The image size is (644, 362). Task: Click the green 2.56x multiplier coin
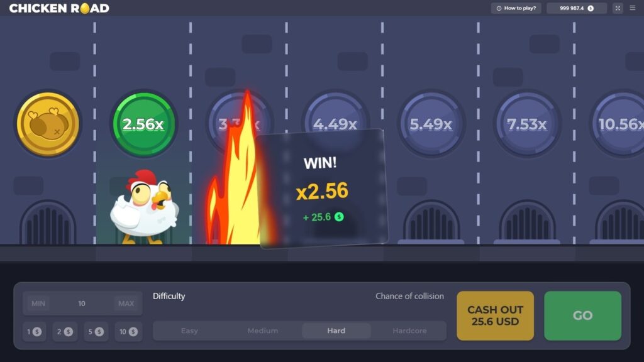[143, 124]
